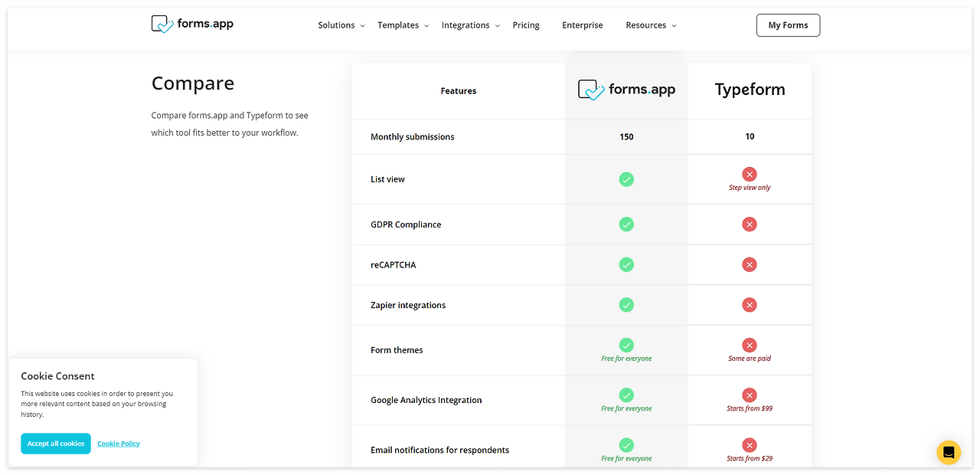
Task: Click the Form themes feature label
Action: click(x=397, y=350)
